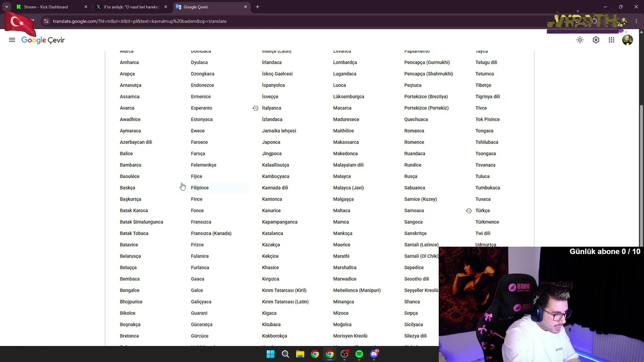Select Rusça language
This screenshot has width=644, height=362.
coord(411,176)
